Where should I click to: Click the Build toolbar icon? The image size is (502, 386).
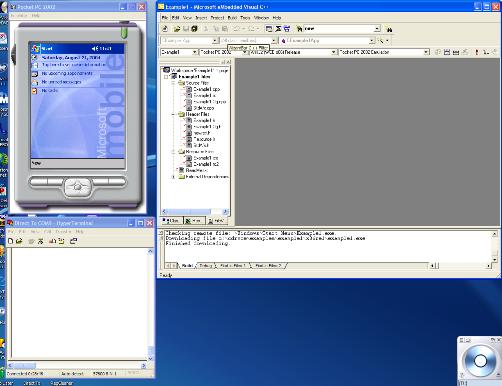tap(447, 52)
